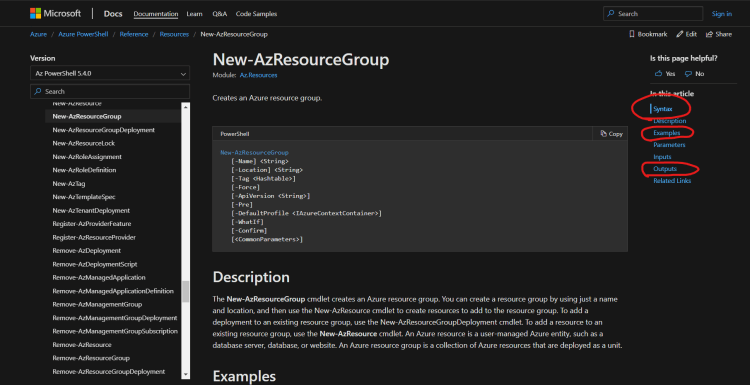Go to the Azure breadcrumb
750x385 pixels.
(x=38, y=34)
